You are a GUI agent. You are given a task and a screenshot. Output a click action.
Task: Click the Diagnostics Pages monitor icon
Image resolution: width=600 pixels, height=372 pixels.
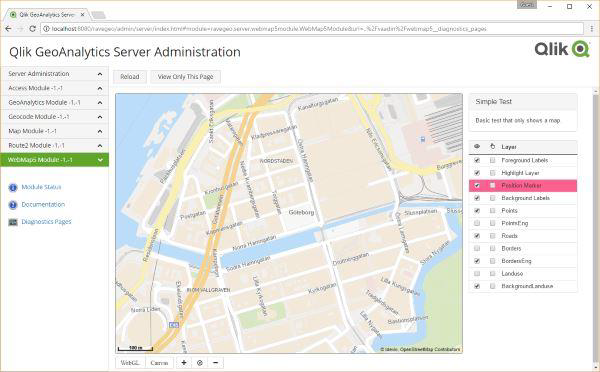pos(13,222)
